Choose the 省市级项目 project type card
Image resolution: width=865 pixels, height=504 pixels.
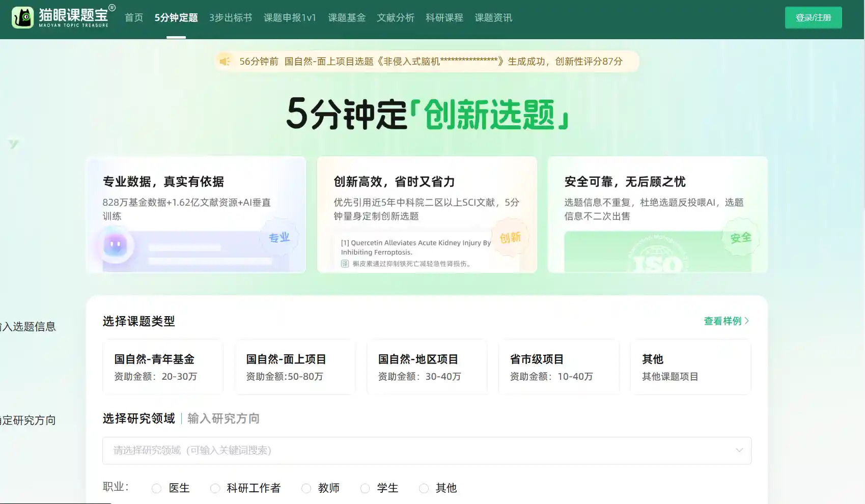559,367
